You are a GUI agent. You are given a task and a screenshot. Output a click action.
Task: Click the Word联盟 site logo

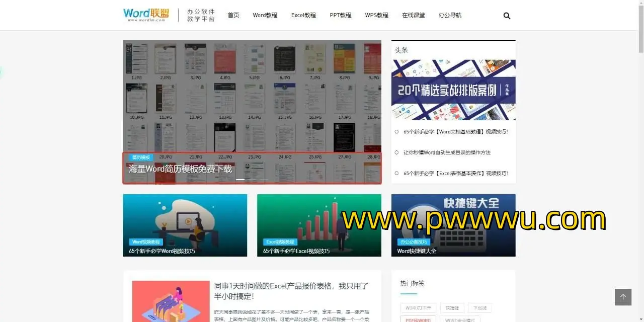[x=146, y=15]
